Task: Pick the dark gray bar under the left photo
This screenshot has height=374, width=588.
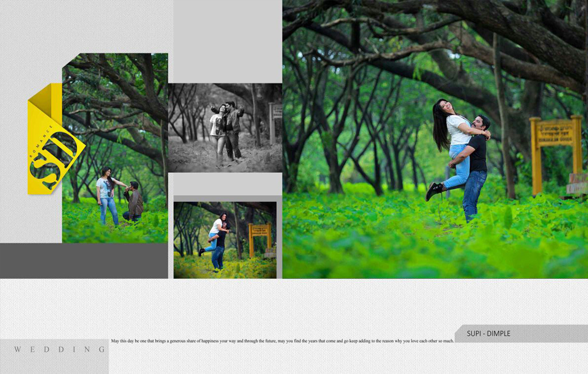Action: coord(83,261)
